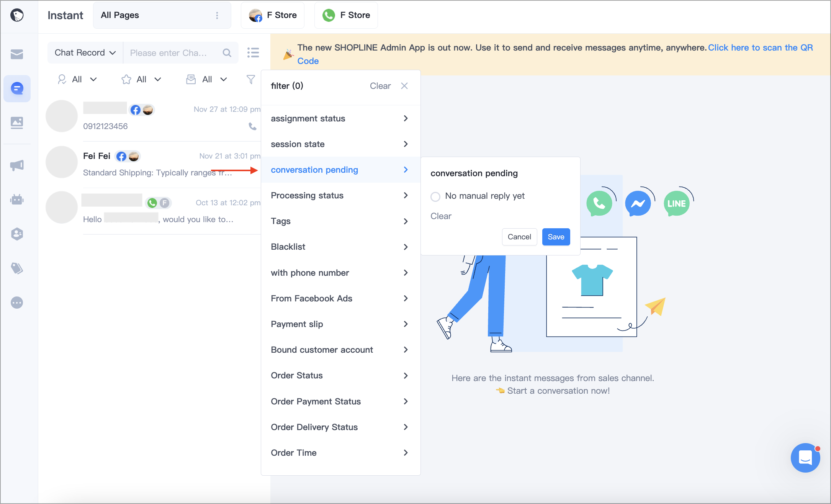Click the Cancel button
Viewport: 831px width, 504px height.
519,237
